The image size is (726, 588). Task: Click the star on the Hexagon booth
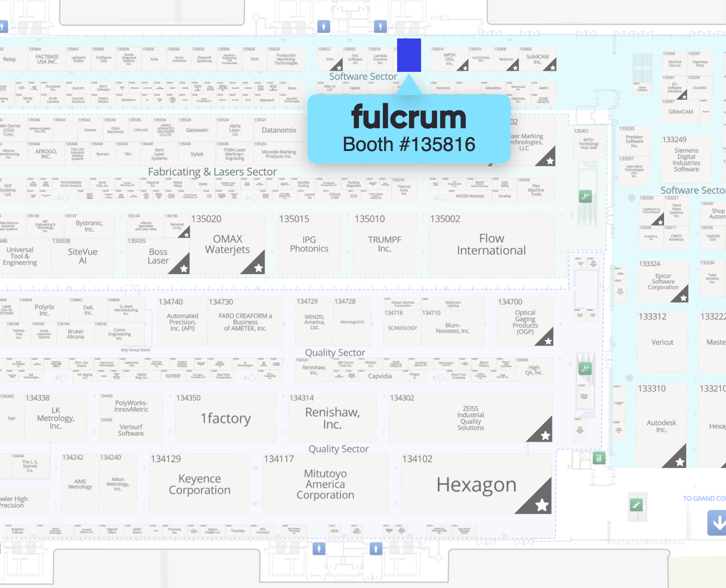(542, 505)
